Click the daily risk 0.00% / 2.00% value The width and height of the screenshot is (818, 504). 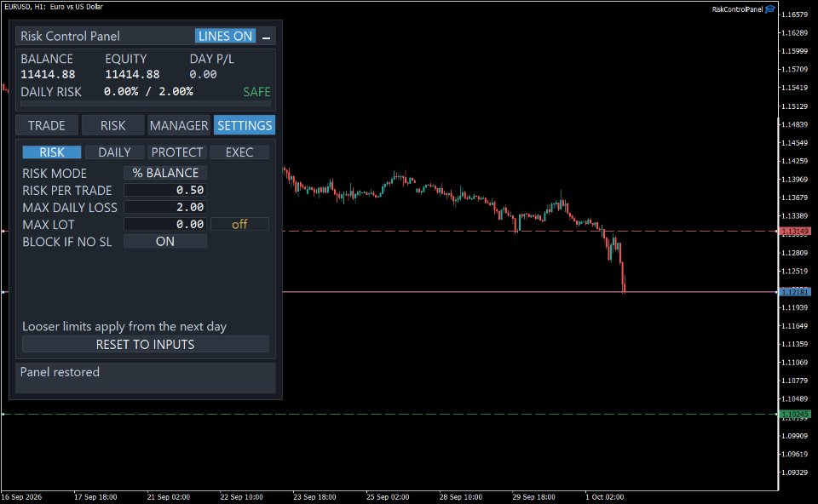click(x=148, y=92)
